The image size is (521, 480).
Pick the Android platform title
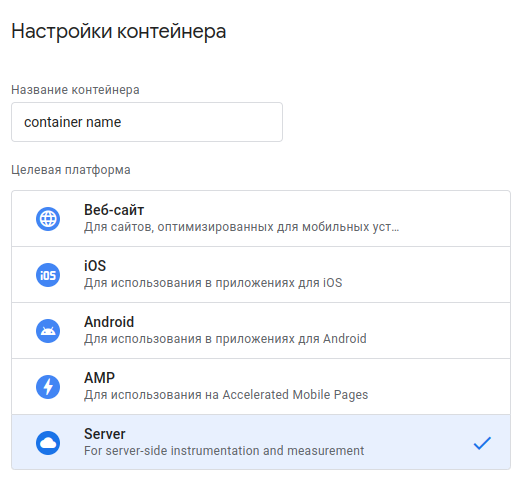coord(109,322)
